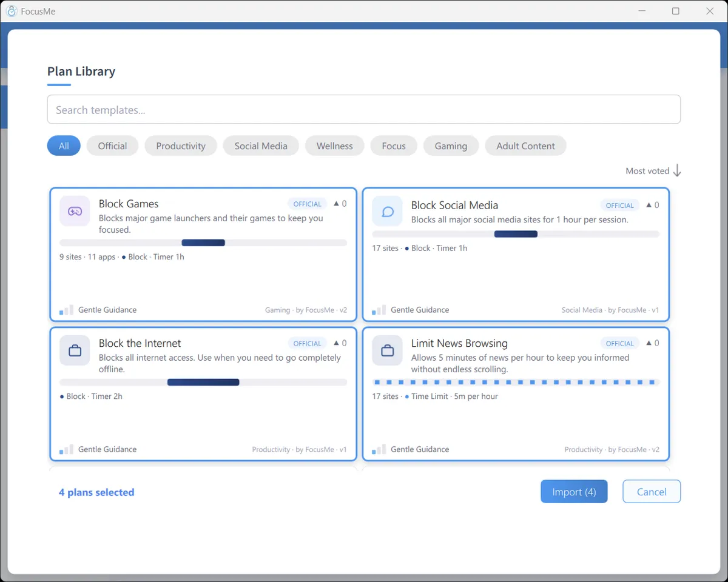Viewport: 728px width, 582px height.
Task: Click the Plan Library heading
Action: (81, 71)
